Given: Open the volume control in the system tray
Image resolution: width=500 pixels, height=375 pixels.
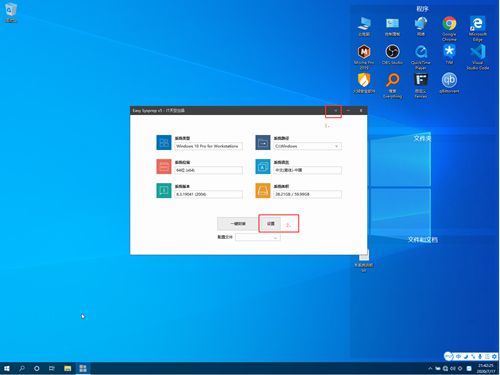Looking at the screenshot, I should tap(453, 368).
